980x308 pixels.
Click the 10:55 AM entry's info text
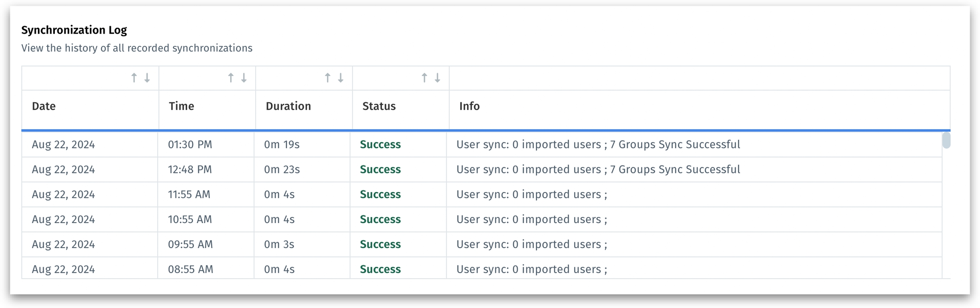pos(532,220)
